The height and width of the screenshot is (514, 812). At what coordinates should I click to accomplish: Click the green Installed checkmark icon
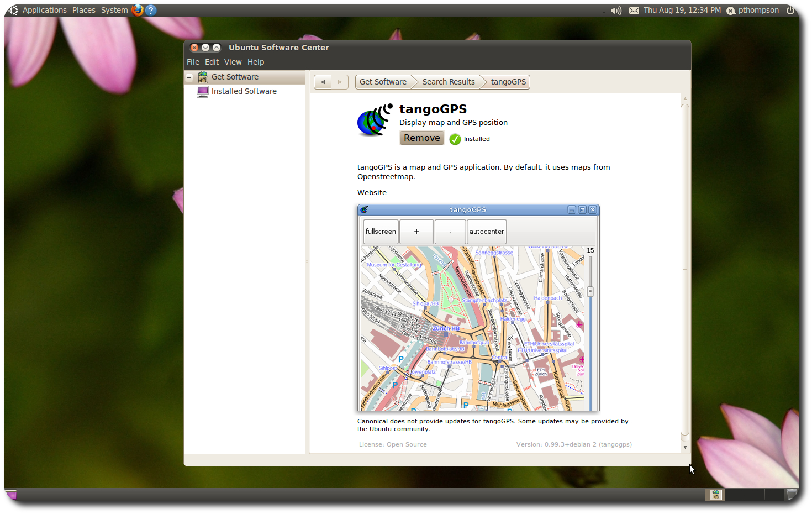(455, 139)
